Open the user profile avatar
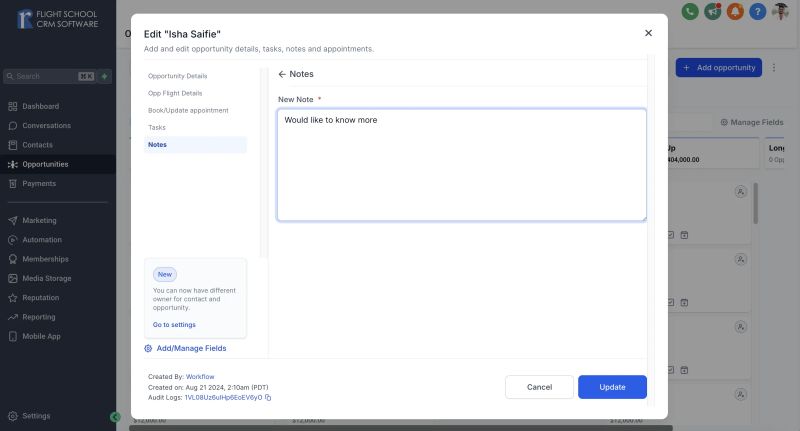800x431 pixels. click(x=780, y=11)
